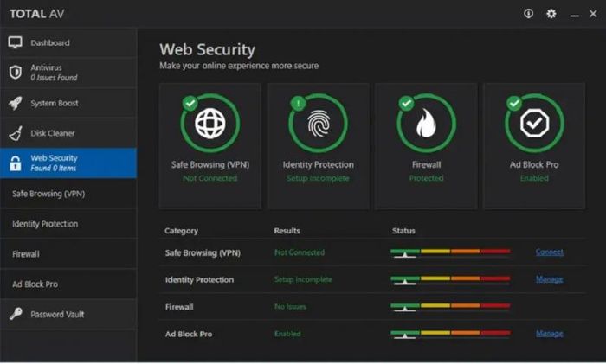Click the checkmark badge on Firewall card
This screenshot has width=606, height=364.
click(406, 103)
